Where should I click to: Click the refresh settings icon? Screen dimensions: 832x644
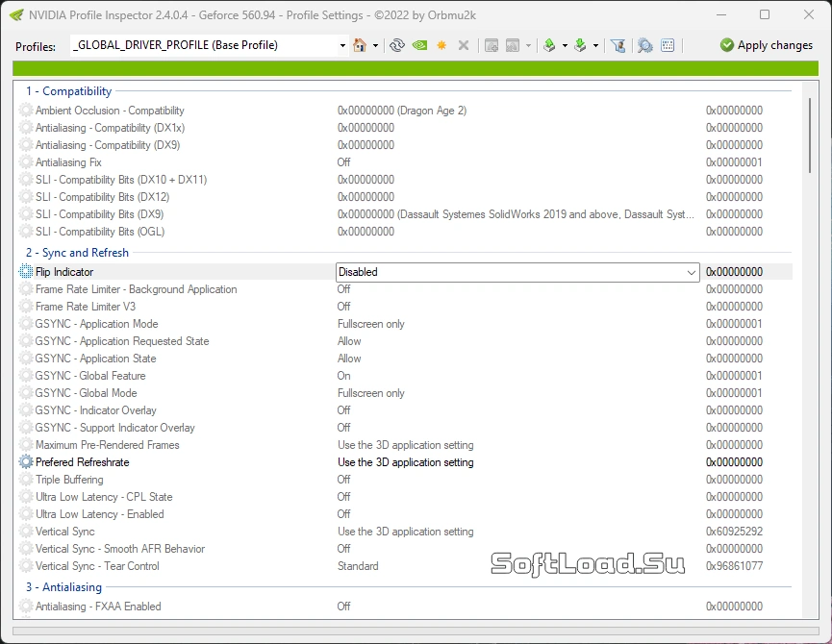click(x=397, y=45)
